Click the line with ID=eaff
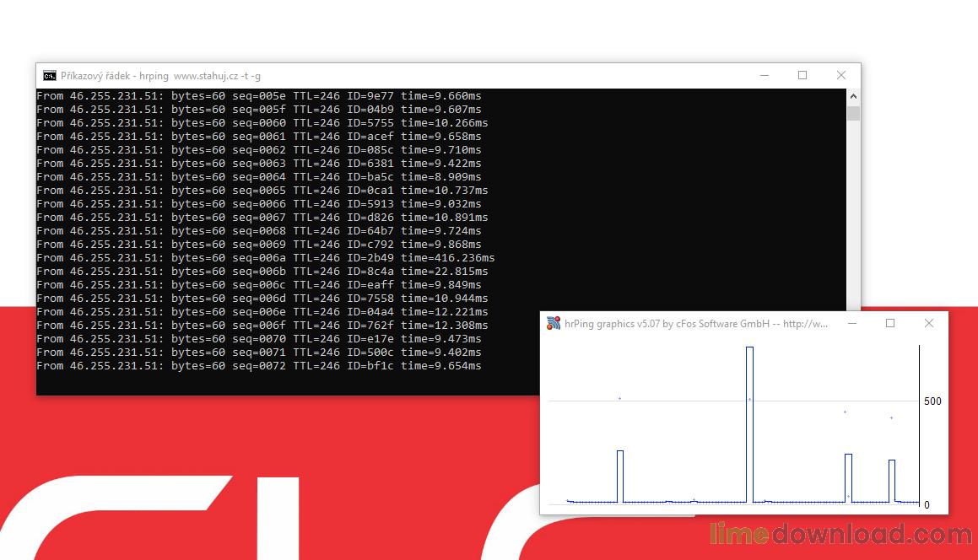This screenshot has height=560, width=978. 259,285
